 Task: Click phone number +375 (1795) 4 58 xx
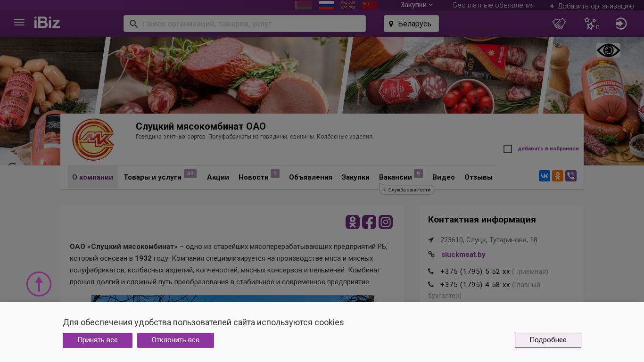(x=475, y=285)
